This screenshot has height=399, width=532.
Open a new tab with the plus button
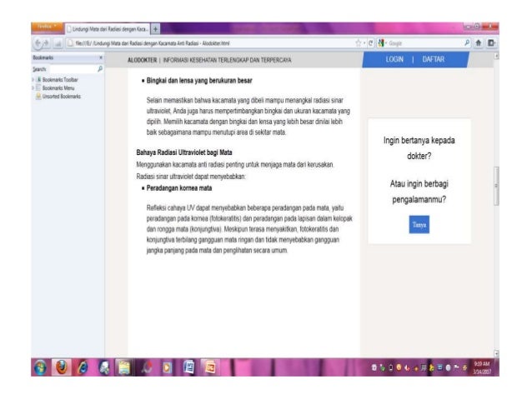pos(155,29)
